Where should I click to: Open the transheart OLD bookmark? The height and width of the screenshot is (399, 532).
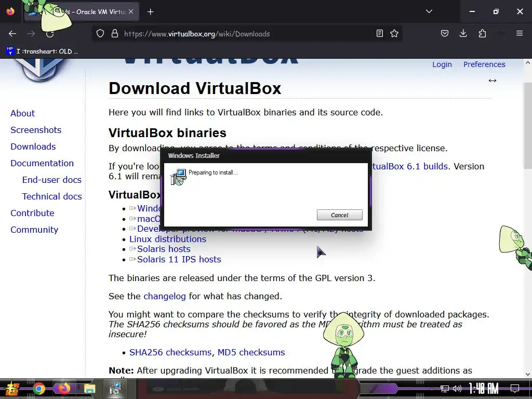click(x=42, y=51)
